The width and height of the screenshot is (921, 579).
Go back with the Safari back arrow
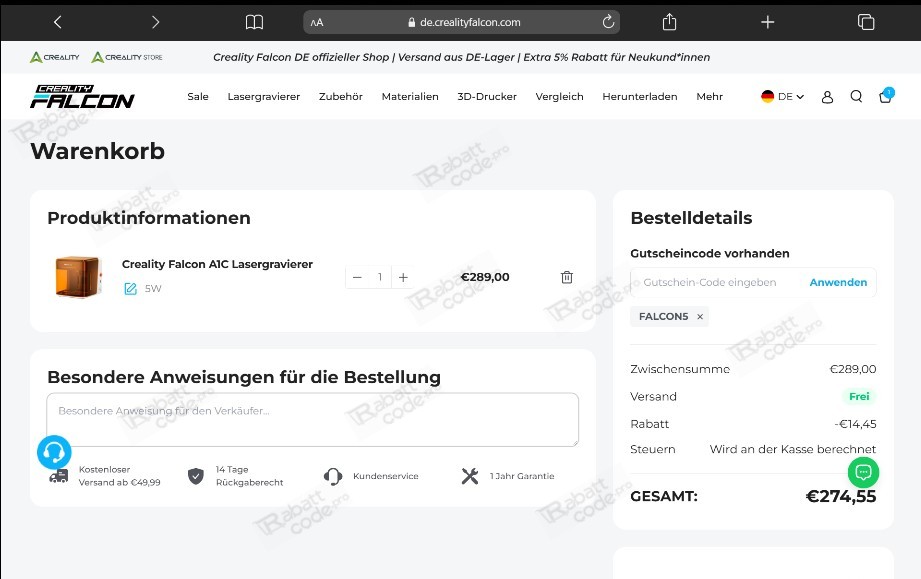click(57, 22)
